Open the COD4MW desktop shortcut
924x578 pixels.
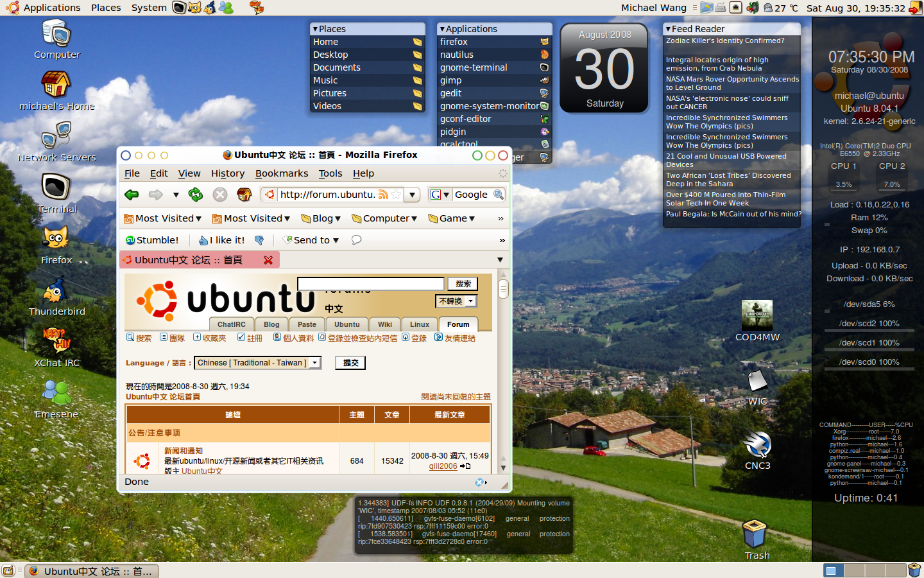757,321
